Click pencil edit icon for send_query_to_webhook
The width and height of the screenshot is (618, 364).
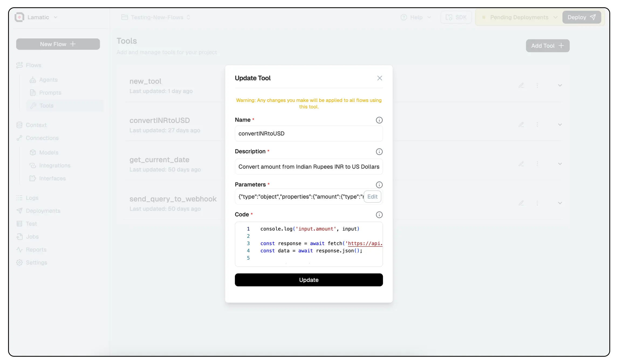pyautogui.click(x=521, y=203)
